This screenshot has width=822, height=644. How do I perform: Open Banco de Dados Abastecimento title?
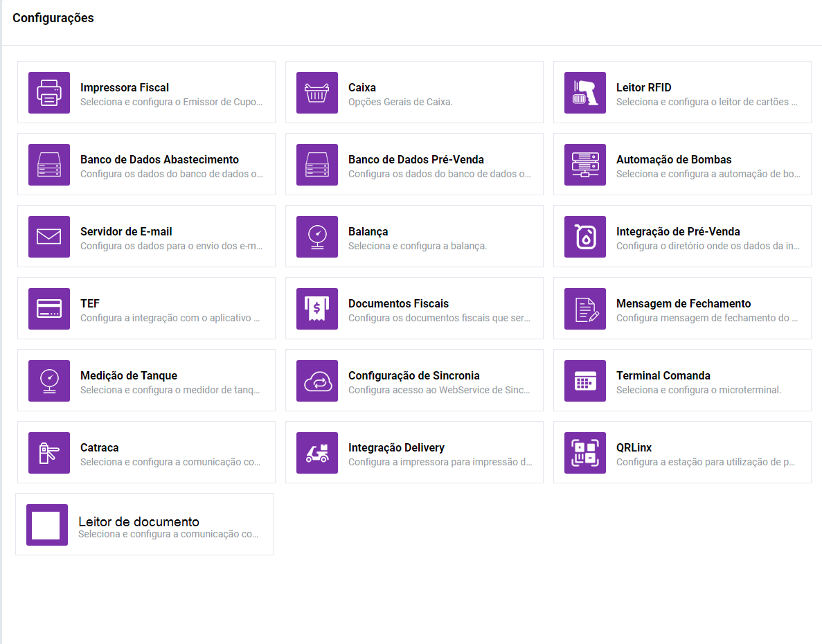coord(159,159)
